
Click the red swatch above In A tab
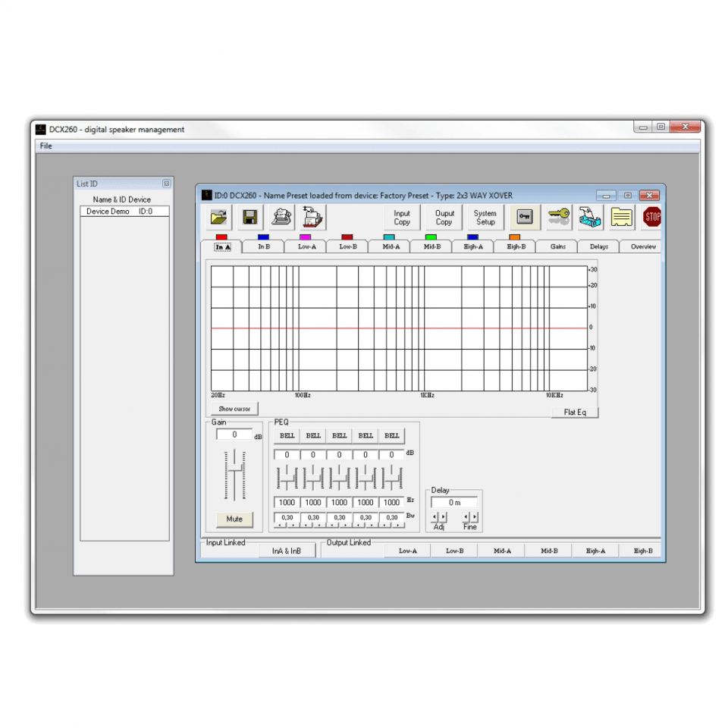coord(221,237)
